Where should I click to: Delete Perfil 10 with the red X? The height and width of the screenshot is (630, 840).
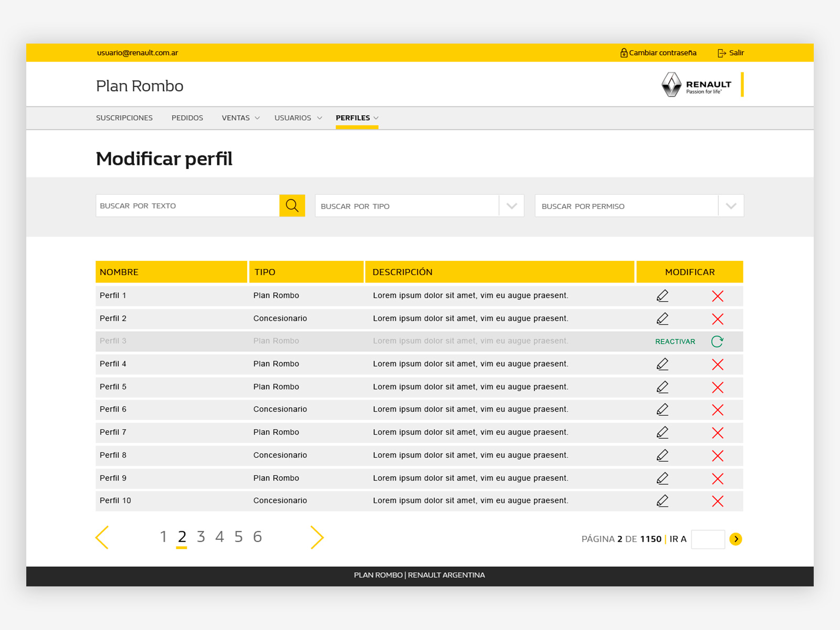718,501
